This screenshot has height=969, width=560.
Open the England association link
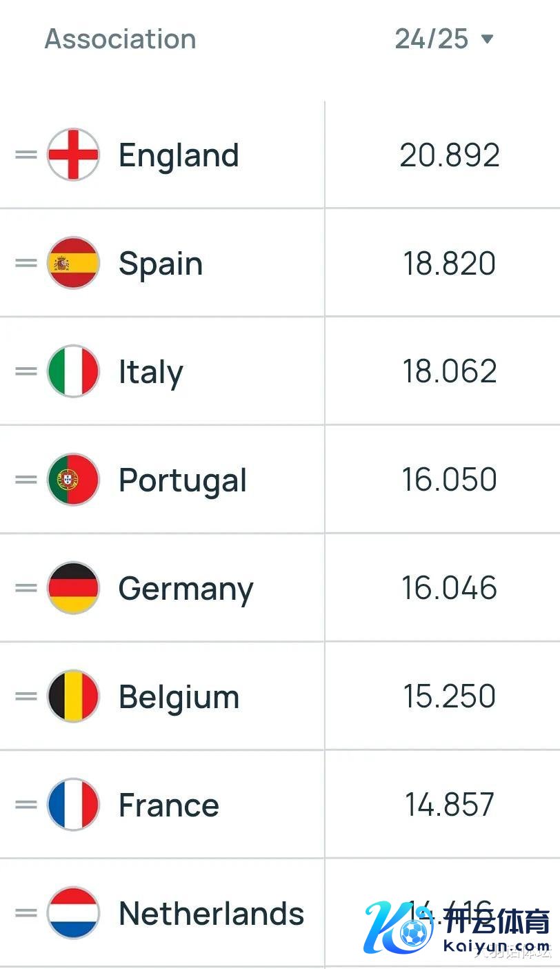pyautogui.click(x=179, y=155)
